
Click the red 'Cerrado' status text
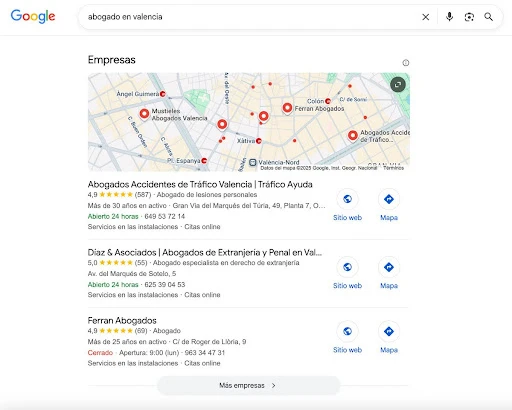(x=100, y=352)
